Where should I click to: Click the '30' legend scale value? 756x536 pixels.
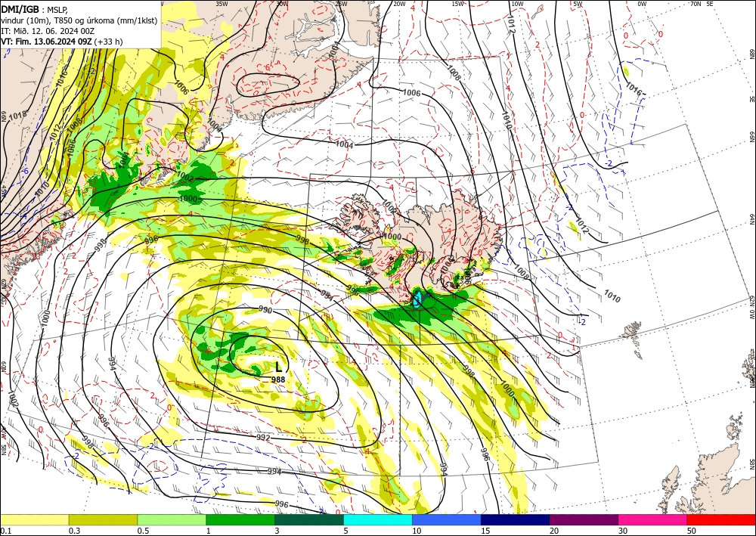click(x=624, y=531)
